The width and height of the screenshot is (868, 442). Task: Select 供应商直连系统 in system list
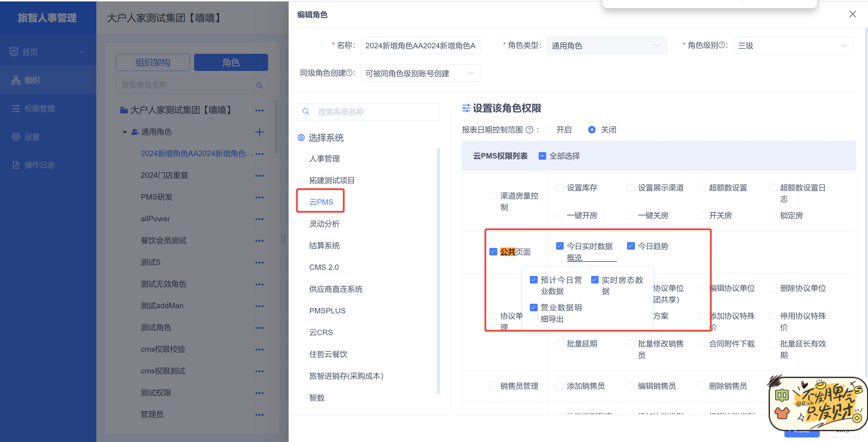pyautogui.click(x=336, y=289)
